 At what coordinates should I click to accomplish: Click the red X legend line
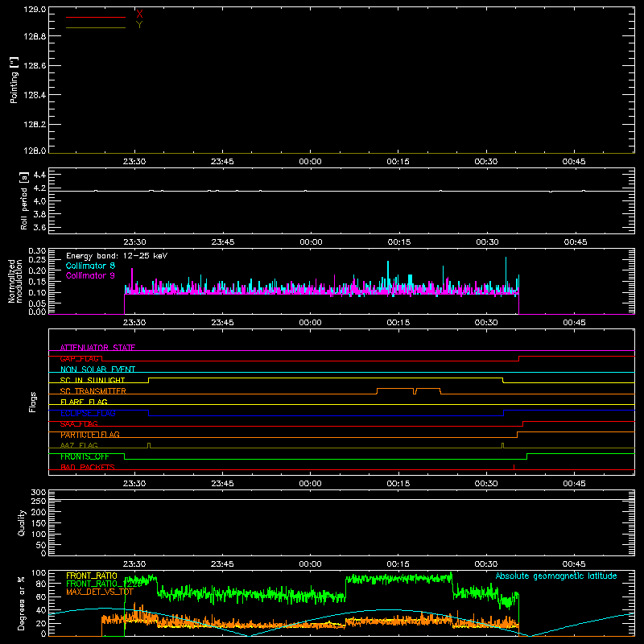(x=96, y=17)
